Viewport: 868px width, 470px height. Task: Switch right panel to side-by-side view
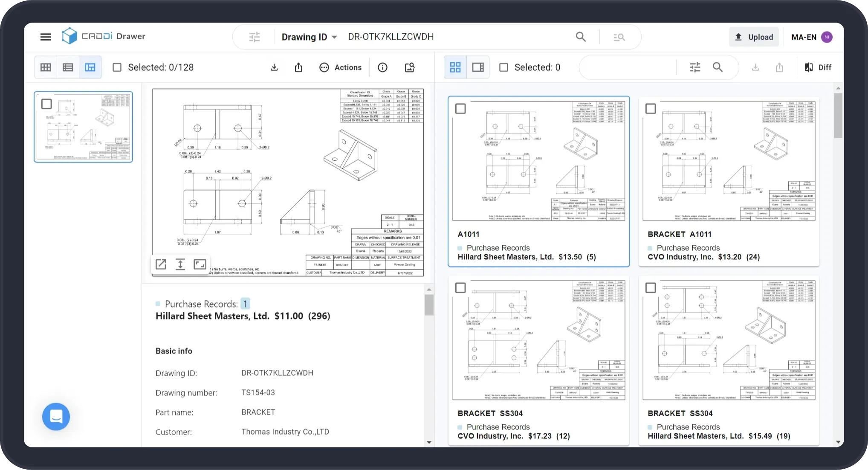tap(478, 67)
